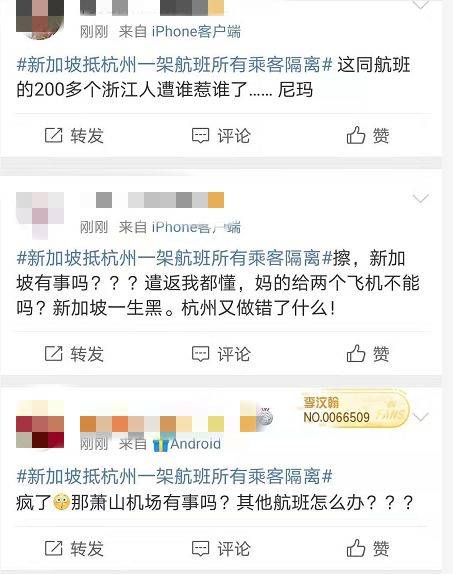Tap repost icon on second post
This screenshot has width=453, height=574.
coord(53,354)
